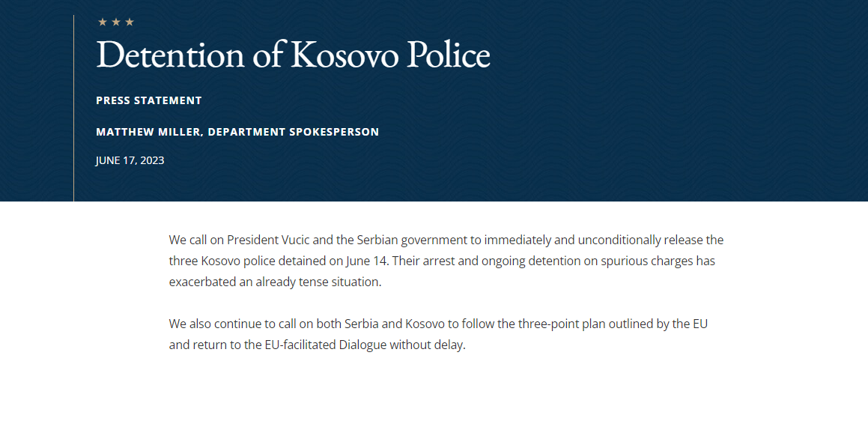
Task: Click "exacerbated an already tense situation" line
Action: coord(275,282)
